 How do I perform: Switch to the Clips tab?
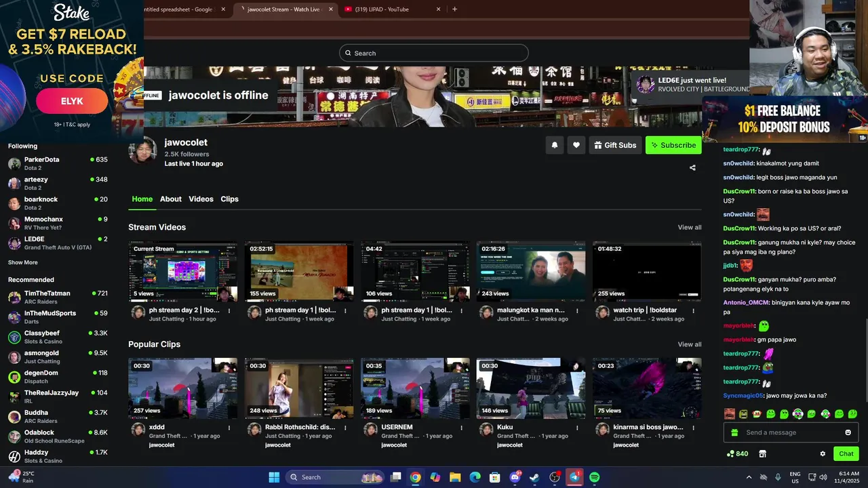point(229,199)
